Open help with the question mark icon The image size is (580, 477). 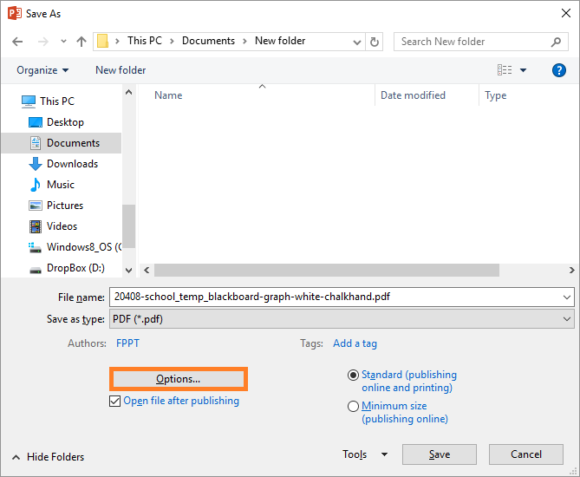point(559,70)
